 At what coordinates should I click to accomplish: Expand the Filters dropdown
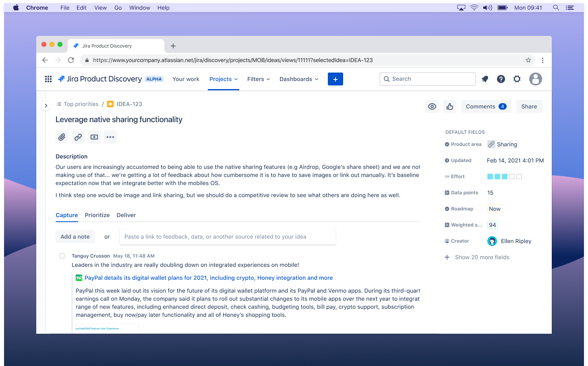(259, 79)
